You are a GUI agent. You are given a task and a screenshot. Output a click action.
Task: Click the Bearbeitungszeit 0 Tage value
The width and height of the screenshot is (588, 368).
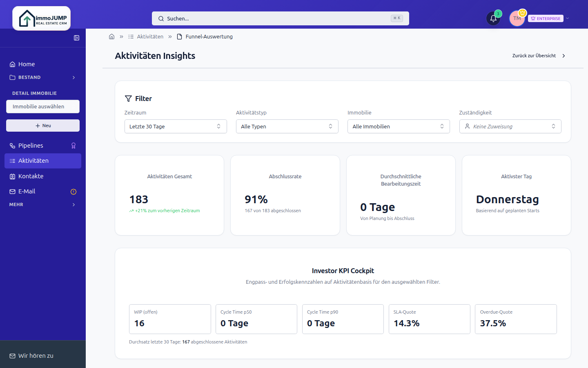pyautogui.click(x=377, y=207)
